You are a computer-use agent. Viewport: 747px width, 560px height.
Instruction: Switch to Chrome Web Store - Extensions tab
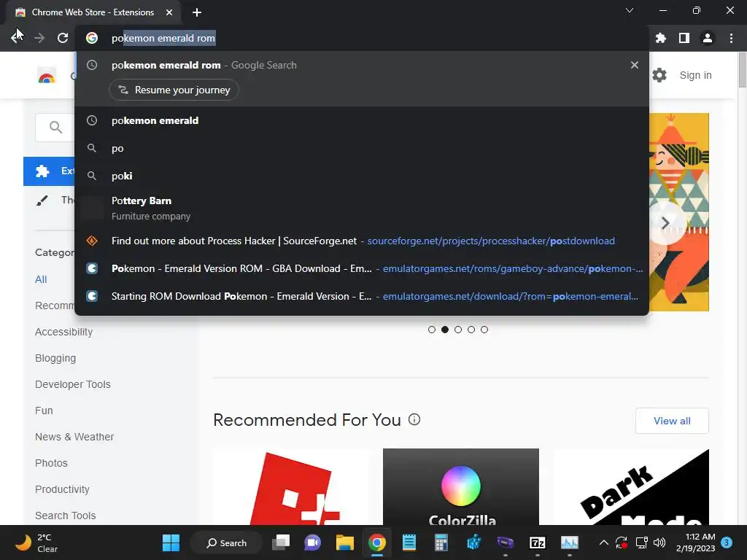[93, 12]
